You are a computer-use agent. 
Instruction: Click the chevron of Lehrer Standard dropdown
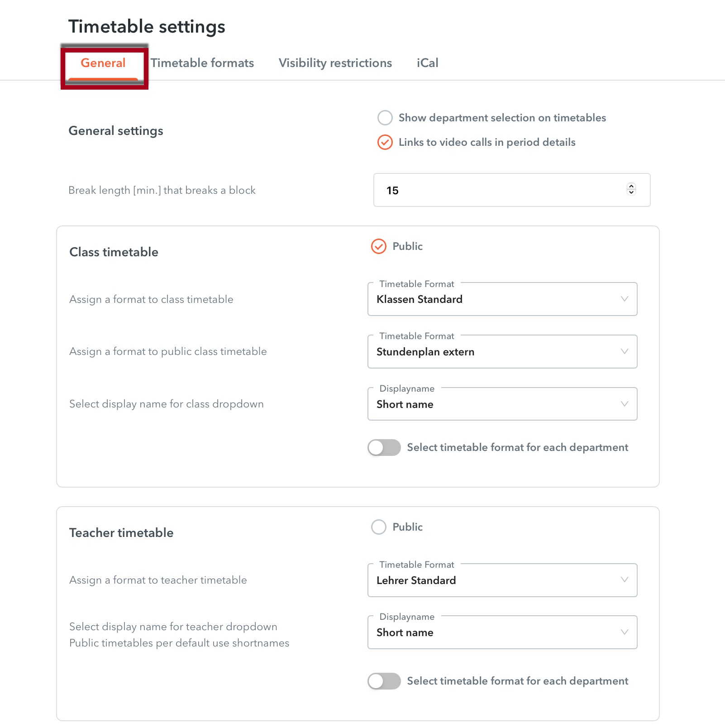pos(625,580)
